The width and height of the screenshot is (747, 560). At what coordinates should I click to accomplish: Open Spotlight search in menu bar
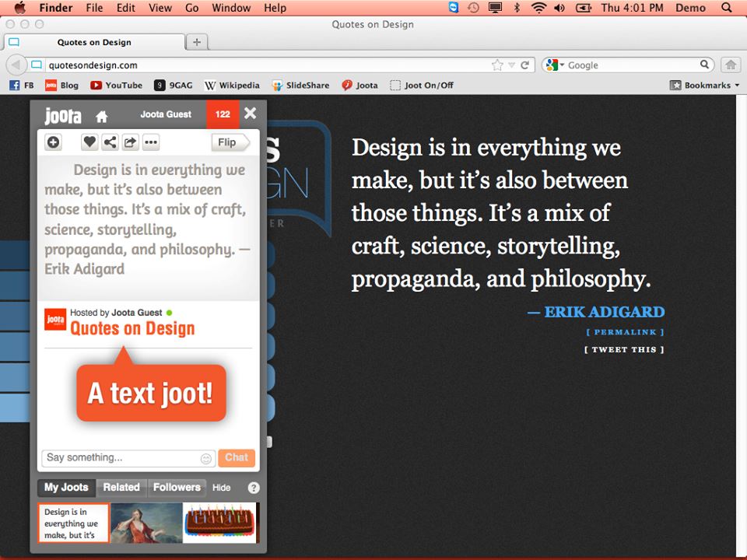click(x=727, y=8)
